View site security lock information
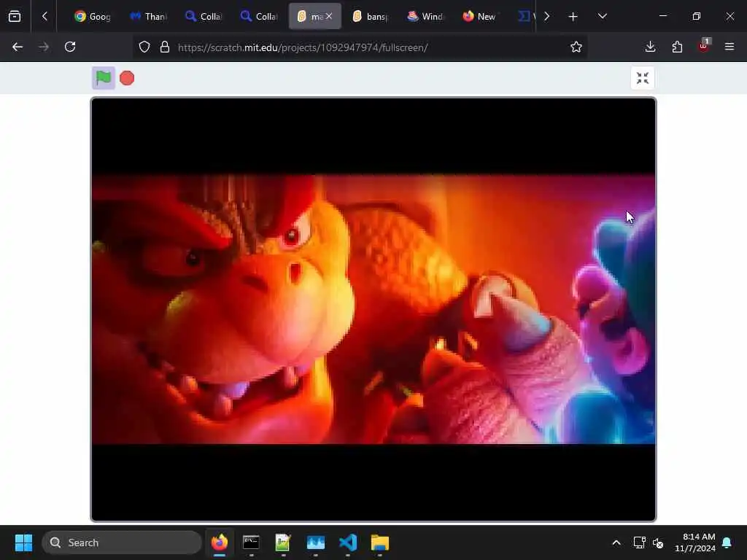Viewport: 747px width, 560px height. coord(165,47)
